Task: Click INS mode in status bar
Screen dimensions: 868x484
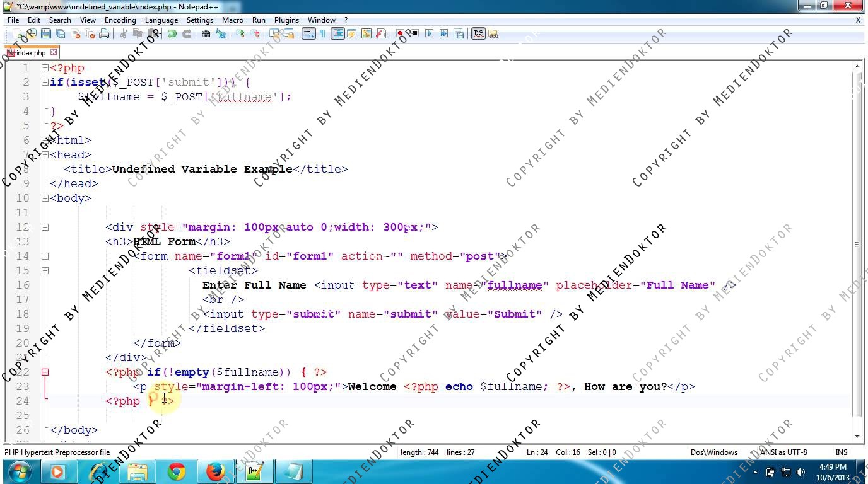Action: (x=841, y=452)
